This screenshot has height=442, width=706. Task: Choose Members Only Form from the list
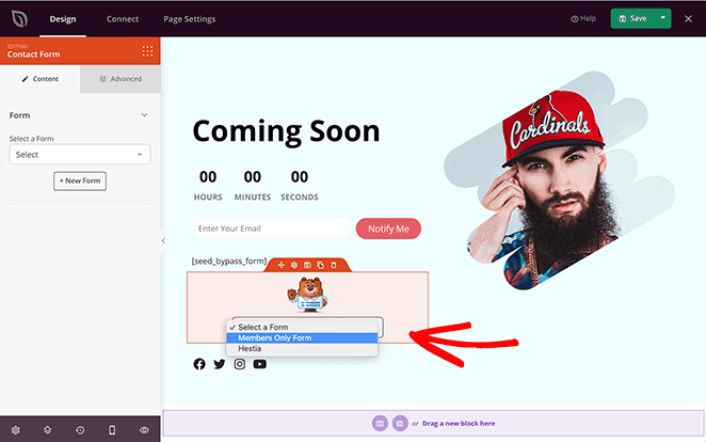pyautogui.click(x=302, y=338)
